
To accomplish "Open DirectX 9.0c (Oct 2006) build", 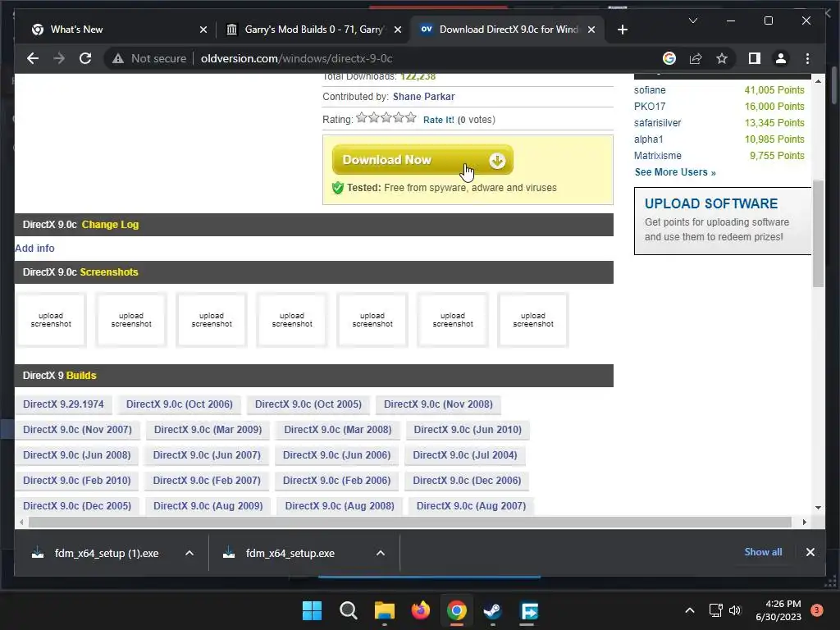I will pos(180,404).
